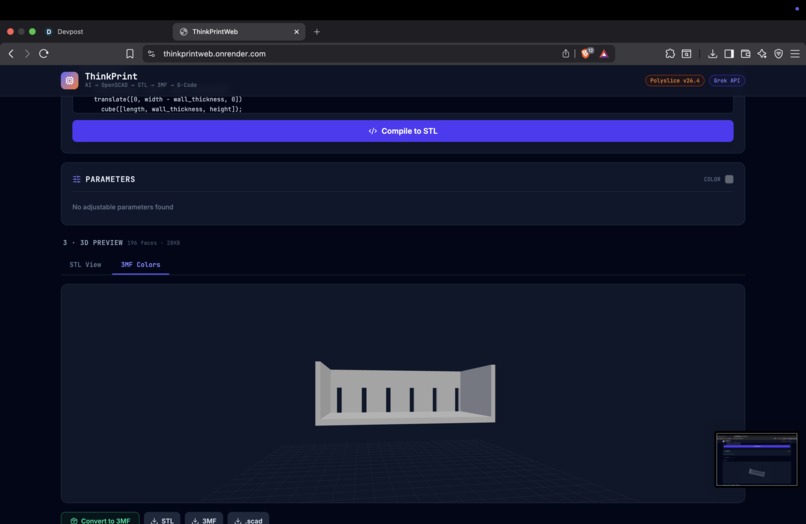
Task: Download the 3MF file
Action: (x=204, y=519)
